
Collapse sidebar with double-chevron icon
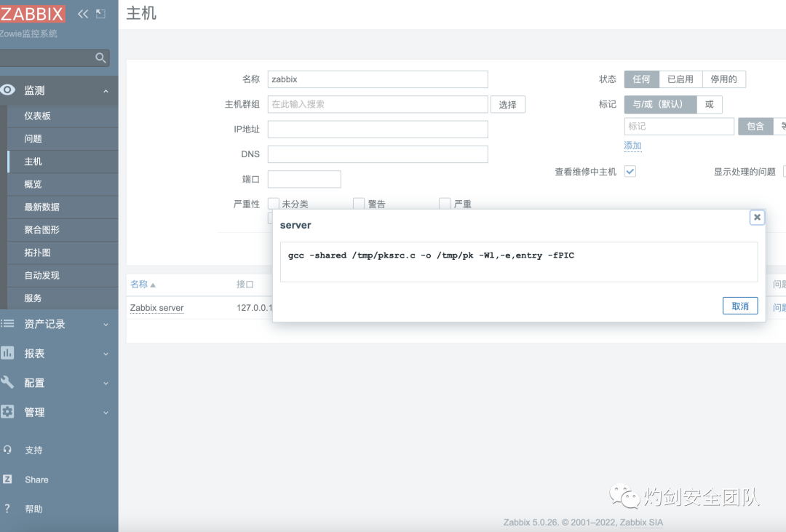[x=83, y=14]
